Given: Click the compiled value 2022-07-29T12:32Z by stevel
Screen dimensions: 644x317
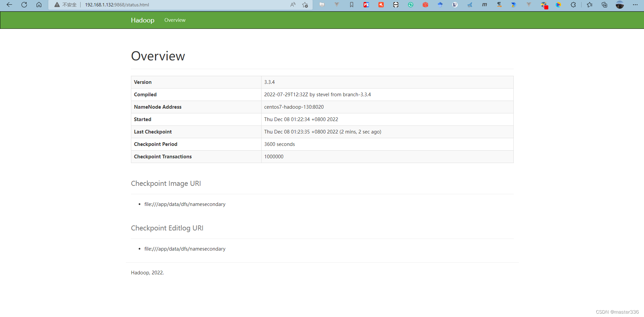Looking at the screenshot, I should tap(317, 95).
